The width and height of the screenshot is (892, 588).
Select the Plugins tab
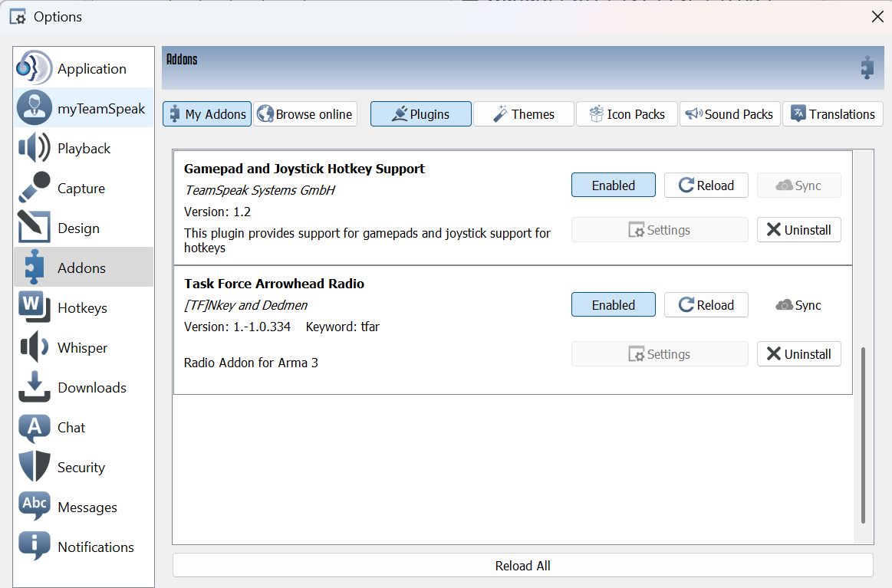point(421,113)
